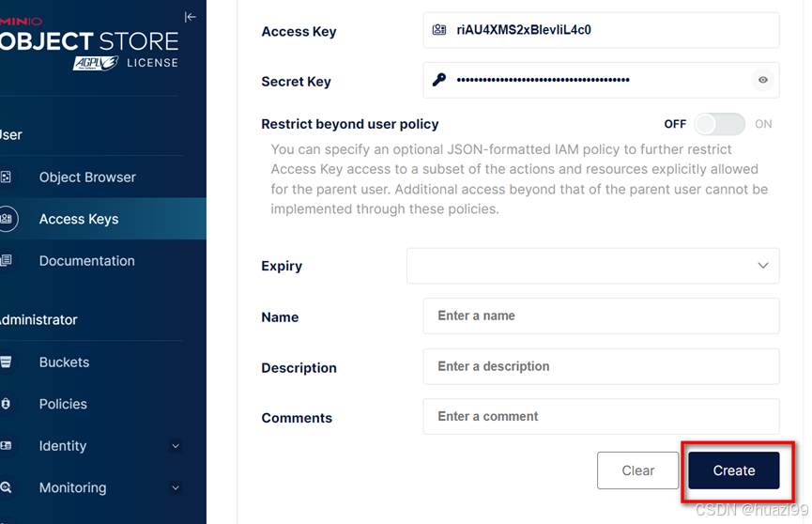This screenshot has width=812, height=524.
Task: Click the Clear button
Action: (x=638, y=470)
